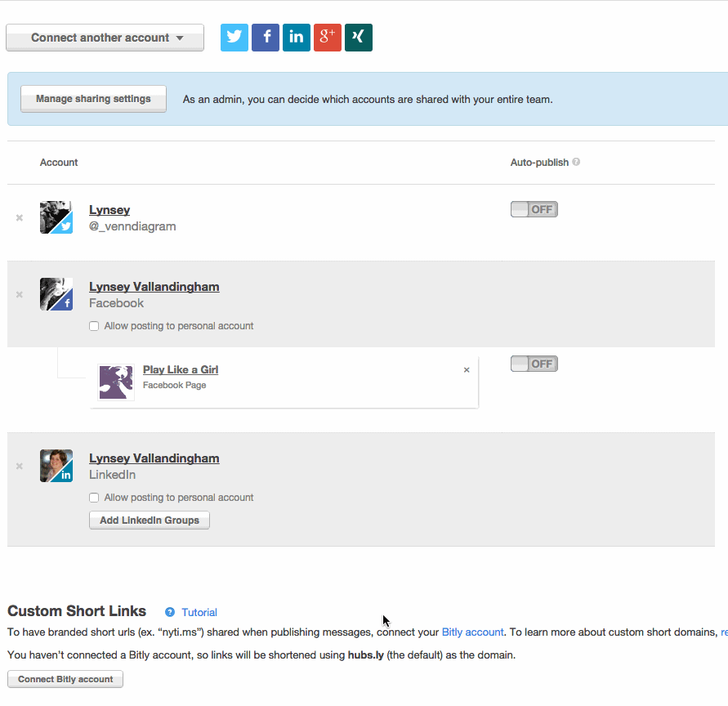The width and height of the screenshot is (728, 706).
Task: Click the LinkedIn icon button
Action: tap(297, 38)
